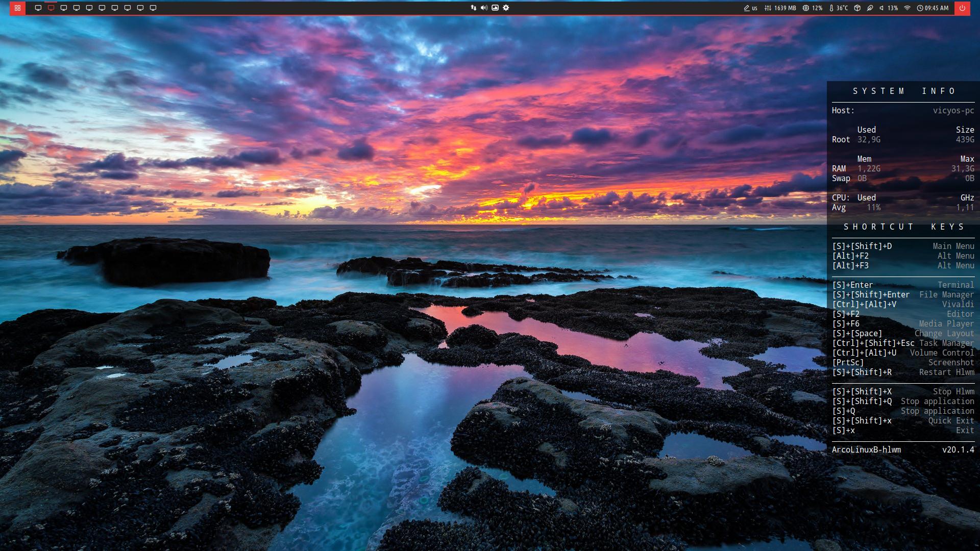Switch to workspace 5 monitor icon
The height and width of the screenshot is (551, 980).
coord(89,8)
